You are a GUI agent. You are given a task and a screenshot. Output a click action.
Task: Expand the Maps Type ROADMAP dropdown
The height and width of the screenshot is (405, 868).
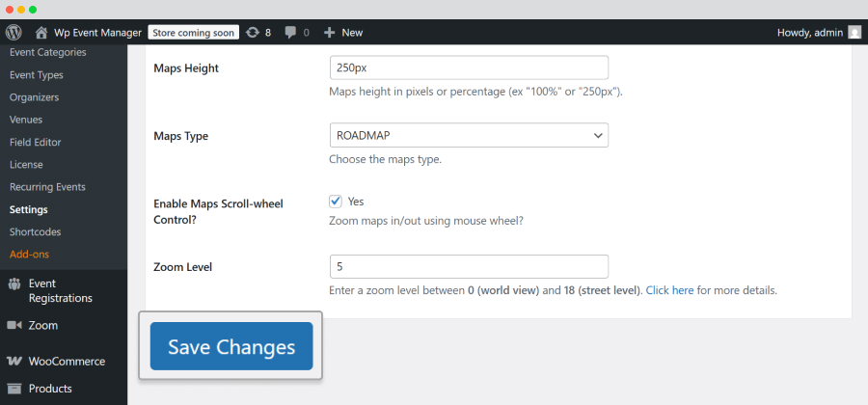click(469, 135)
